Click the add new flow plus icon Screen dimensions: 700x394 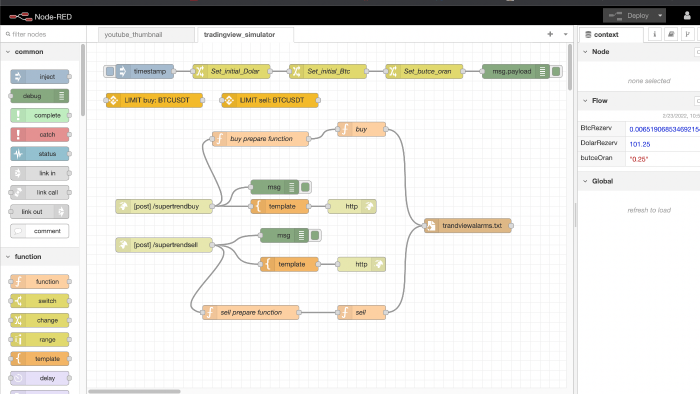coord(550,34)
